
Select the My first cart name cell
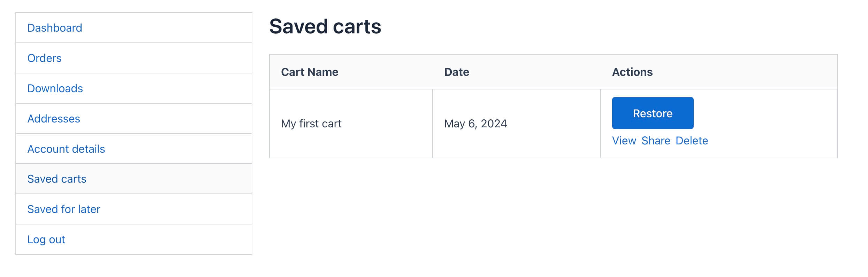click(x=311, y=124)
